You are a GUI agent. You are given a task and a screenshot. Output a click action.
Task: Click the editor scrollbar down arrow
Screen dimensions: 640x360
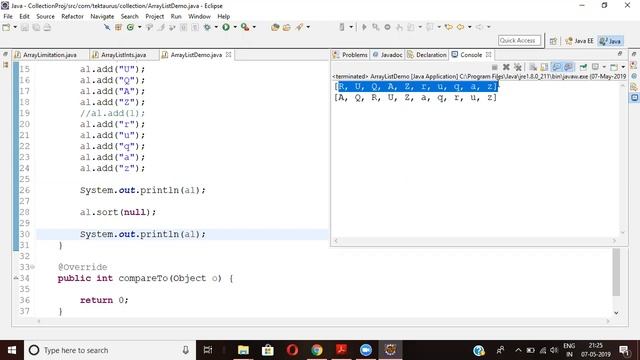click(x=616, y=313)
